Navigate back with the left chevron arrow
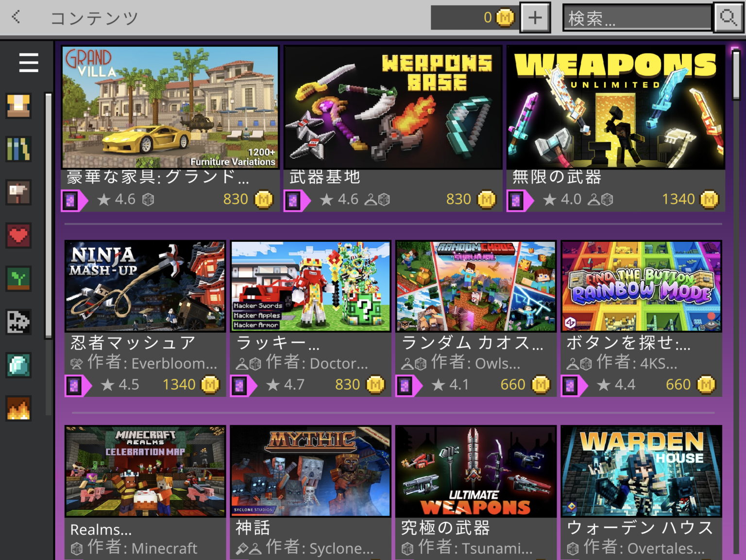Viewport: 746px width, 560px height. pos(15,17)
